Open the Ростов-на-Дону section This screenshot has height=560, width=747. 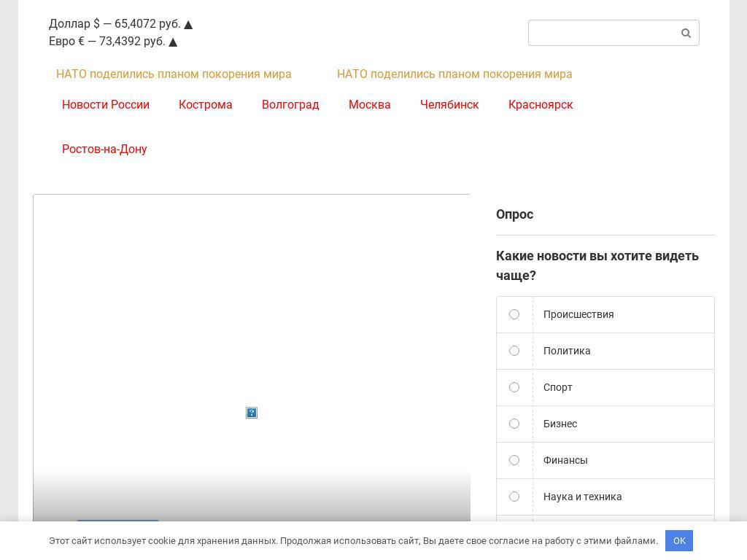[x=104, y=149]
